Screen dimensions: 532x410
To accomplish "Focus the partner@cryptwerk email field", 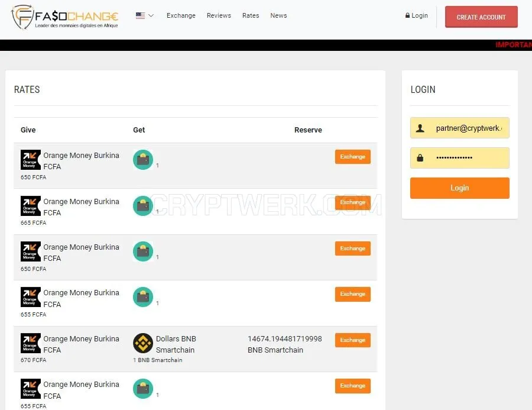I will coord(460,128).
